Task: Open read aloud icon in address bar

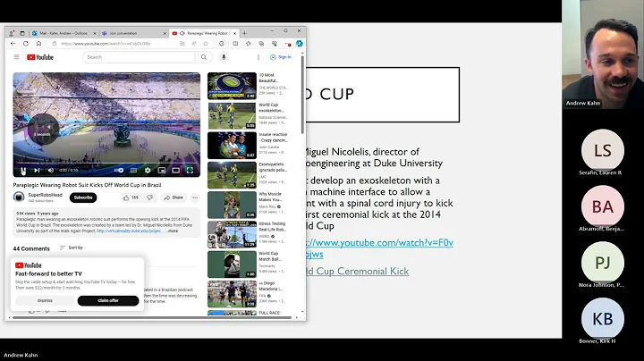Action: point(194,44)
